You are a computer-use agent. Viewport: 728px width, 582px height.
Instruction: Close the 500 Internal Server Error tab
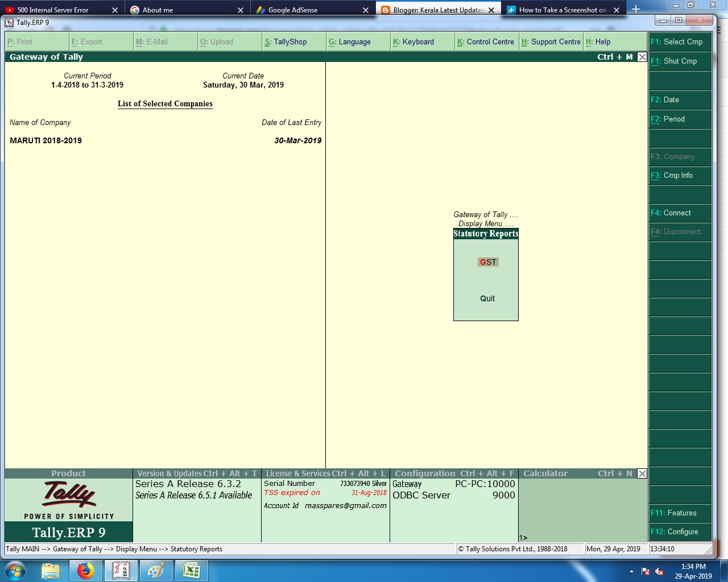[x=114, y=10]
